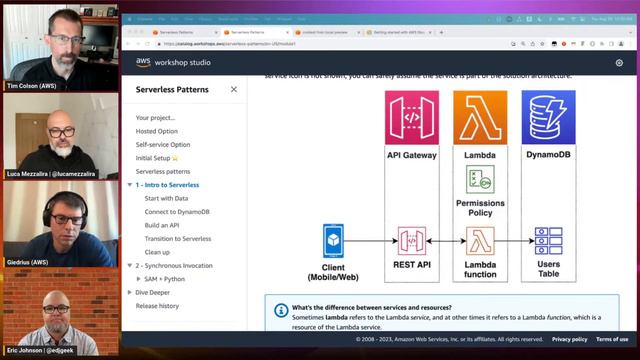Click the browser address bar URL
Screen dimensions: 640x360
[x=229, y=44]
